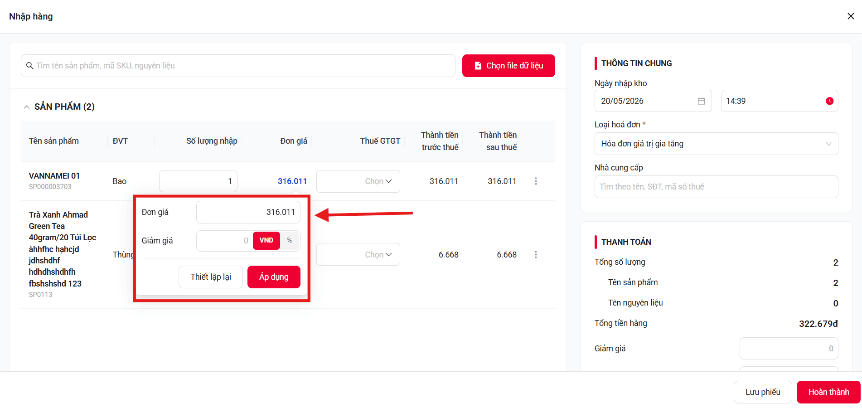
Task: Click the search magnifier icon
Action: [30, 65]
